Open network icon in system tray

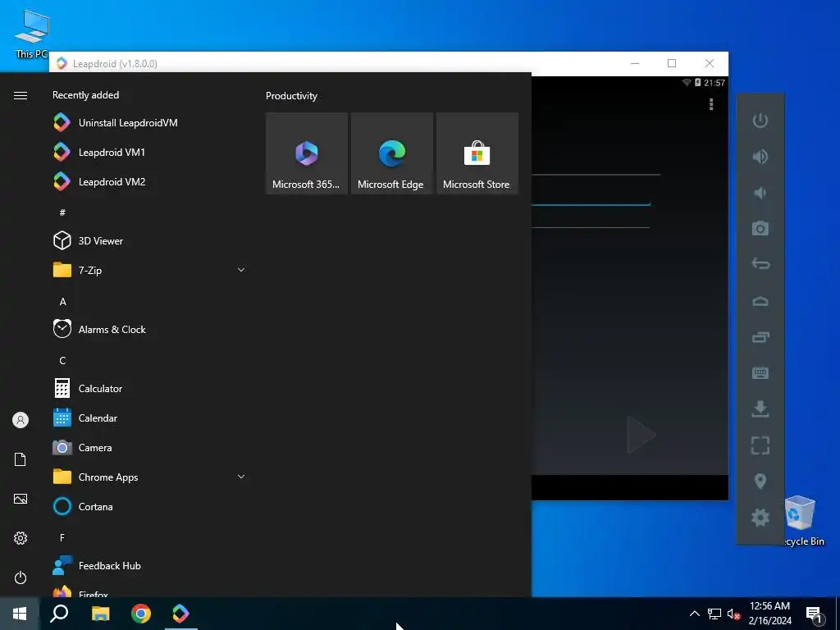point(714,614)
